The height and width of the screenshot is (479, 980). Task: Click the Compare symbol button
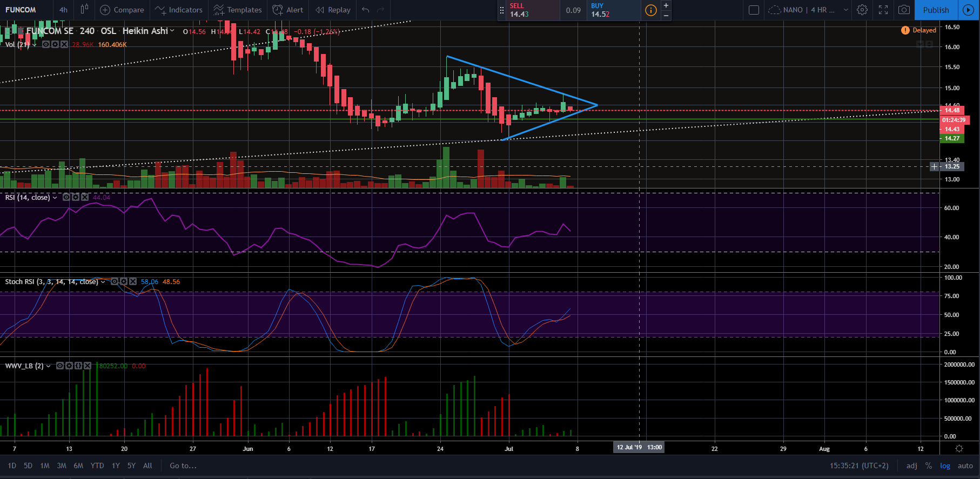pos(122,10)
